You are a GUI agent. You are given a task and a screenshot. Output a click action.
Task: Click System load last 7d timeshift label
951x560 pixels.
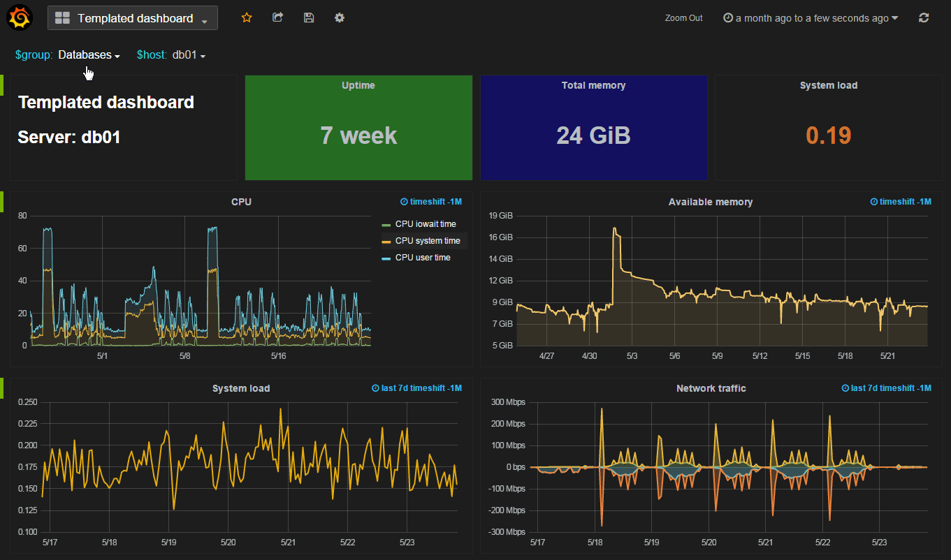pos(416,388)
